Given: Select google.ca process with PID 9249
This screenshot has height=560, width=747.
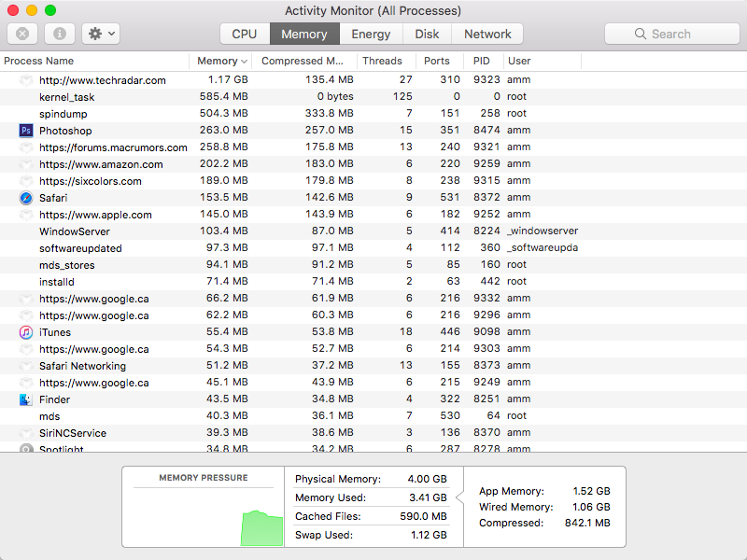Looking at the screenshot, I should 373,383.
